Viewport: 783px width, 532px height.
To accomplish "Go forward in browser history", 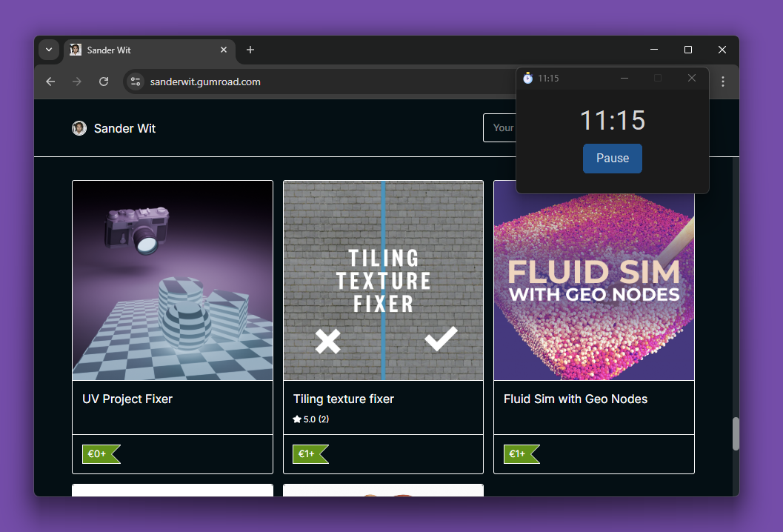I will click(77, 82).
